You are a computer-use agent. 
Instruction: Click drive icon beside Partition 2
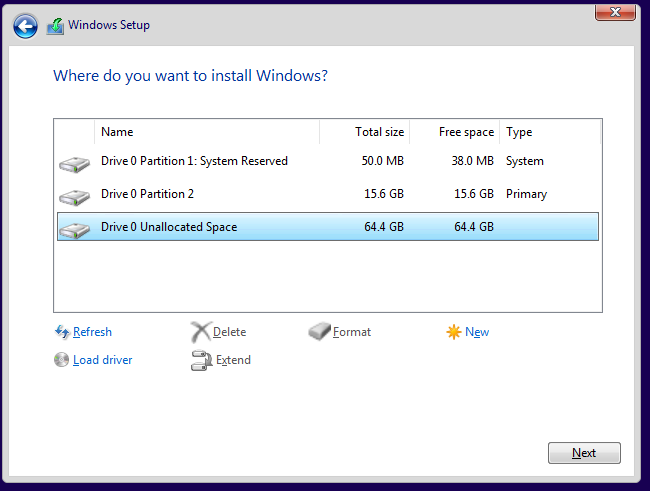[74, 197]
